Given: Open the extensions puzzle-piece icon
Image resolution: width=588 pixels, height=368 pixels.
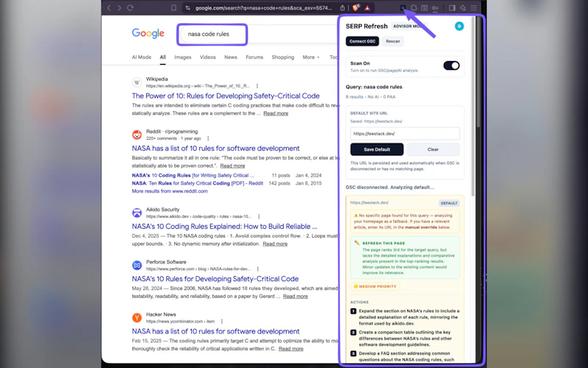Looking at the screenshot, I should [414, 8].
